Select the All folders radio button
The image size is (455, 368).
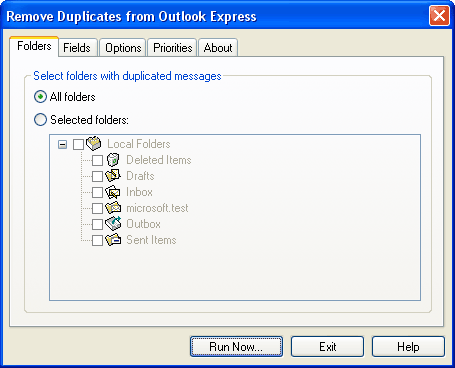point(40,97)
